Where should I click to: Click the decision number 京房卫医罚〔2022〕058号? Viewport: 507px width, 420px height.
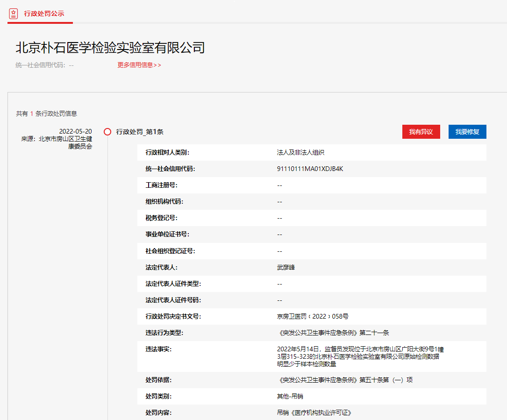(312, 316)
